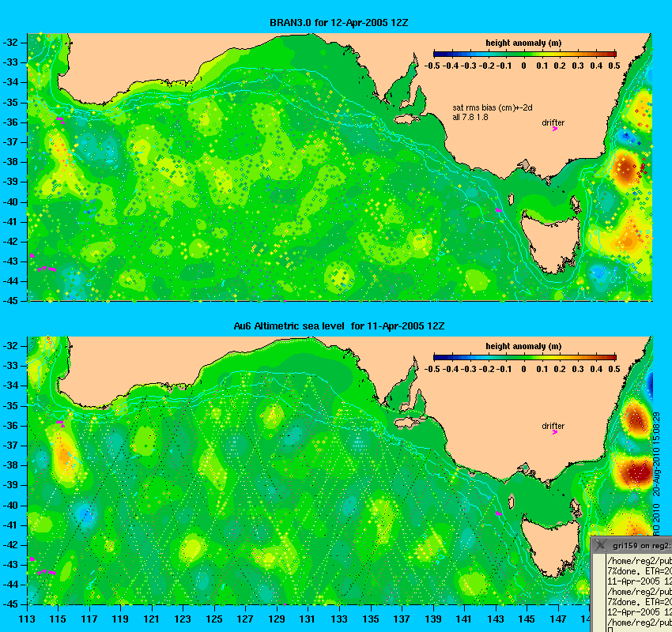Click the 'height anomaly (m)' label in the BRAN3.0 plot
Screen dimensions: 672x632
click(523, 43)
